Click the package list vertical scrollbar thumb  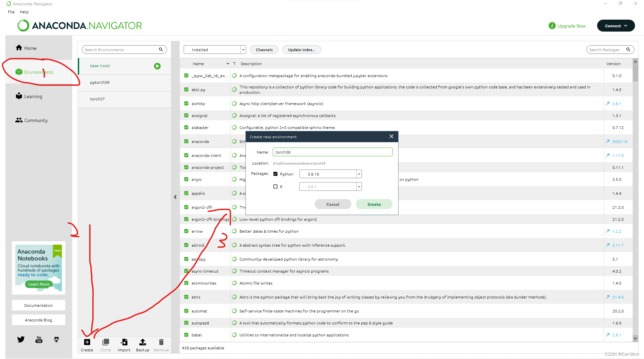[x=635, y=73]
